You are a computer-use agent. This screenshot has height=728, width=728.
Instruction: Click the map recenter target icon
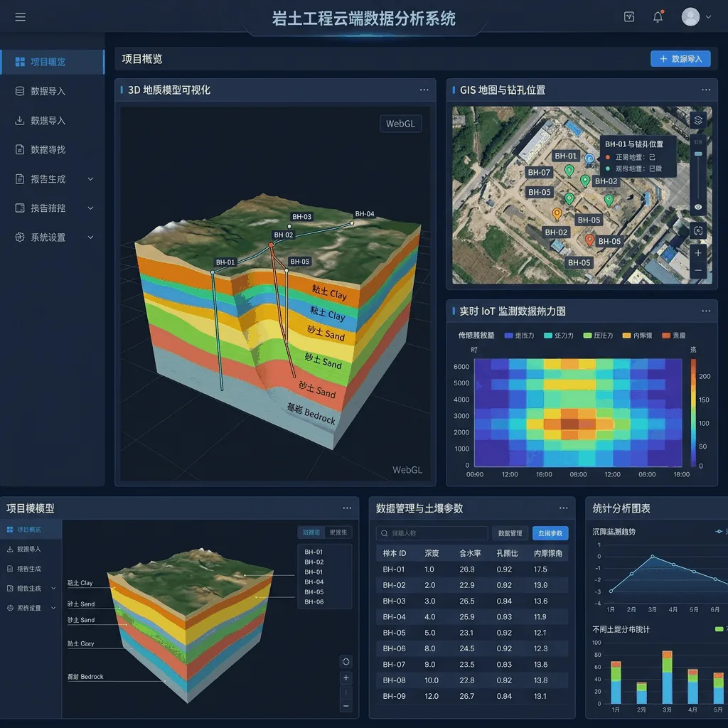click(698, 231)
